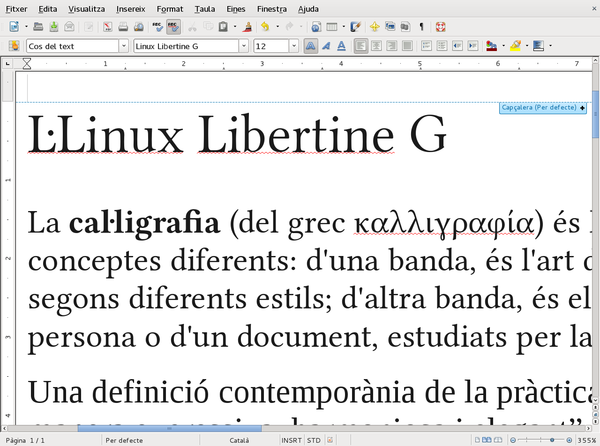The image size is (600, 446).
Task: Justify the paragraph text
Action: 408,46
